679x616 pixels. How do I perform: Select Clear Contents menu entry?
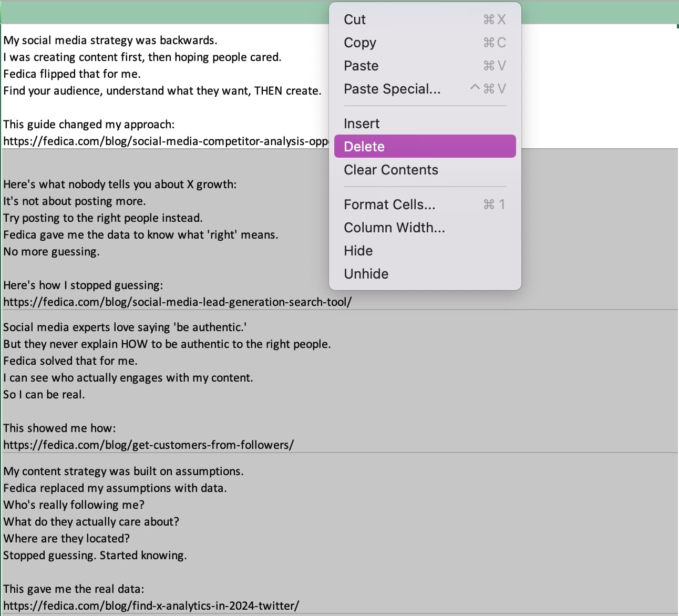tap(390, 170)
